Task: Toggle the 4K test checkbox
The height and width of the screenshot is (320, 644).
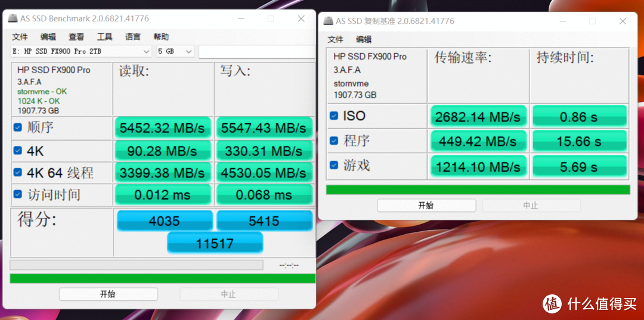Action: (x=17, y=151)
